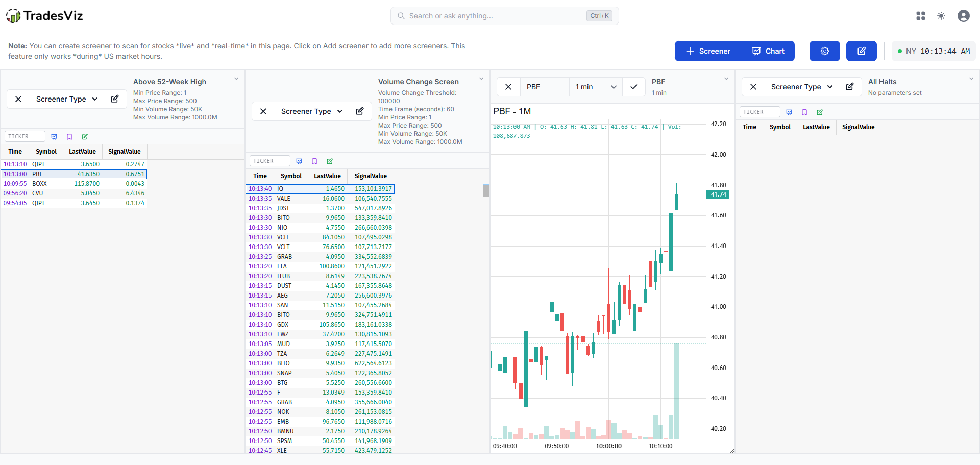Image resolution: width=980 pixels, height=465 pixels.
Task: Toggle the theme with the sun icon
Action: point(941,16)
